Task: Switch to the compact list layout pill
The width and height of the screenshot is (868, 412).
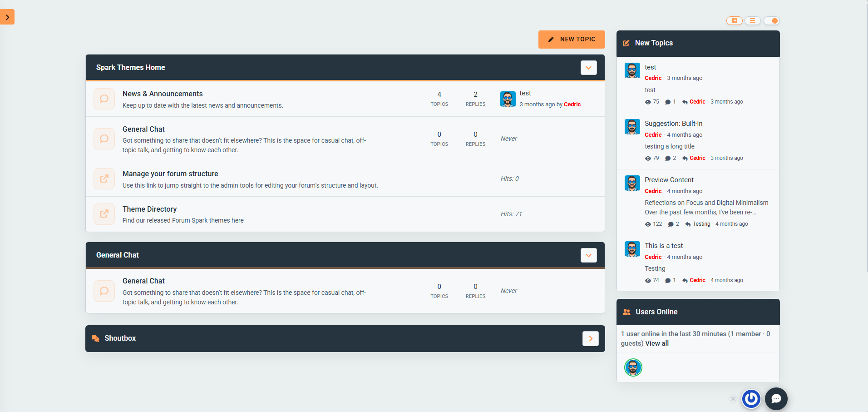Action: point(752,20)
